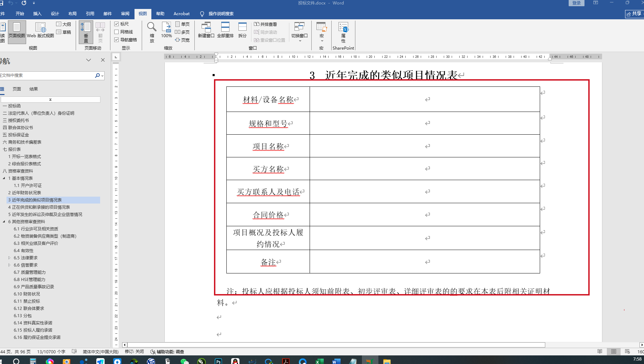Open the Excel taskbar icon

[320, 361]
